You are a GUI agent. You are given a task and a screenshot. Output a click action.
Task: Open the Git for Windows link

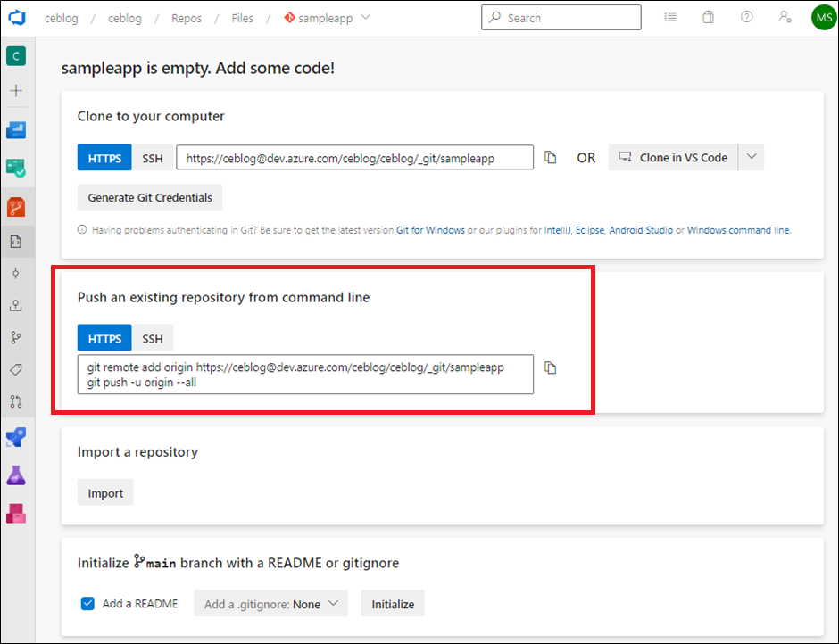(430, 230)
